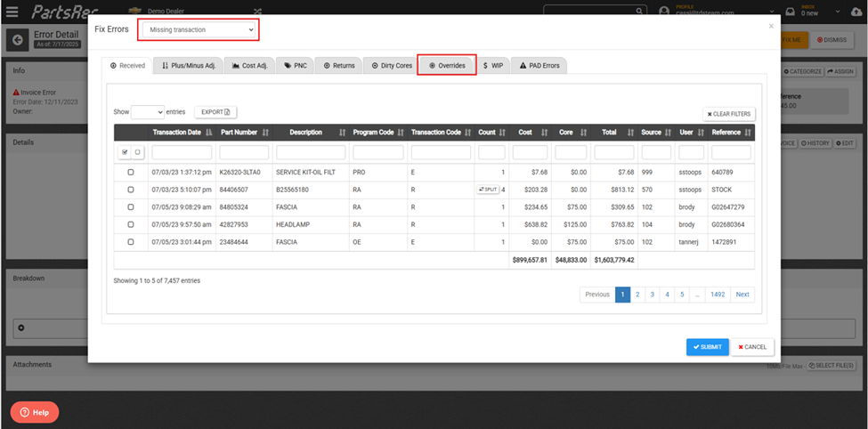Switch to the Cost Adj. tab
This screenshot has height=429, width=868.
tap(250, 65)
